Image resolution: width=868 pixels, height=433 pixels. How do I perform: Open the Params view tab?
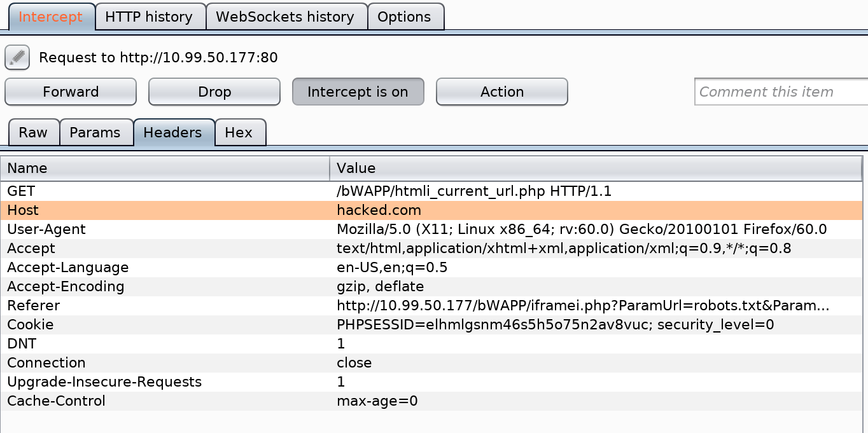pos(95,132)
